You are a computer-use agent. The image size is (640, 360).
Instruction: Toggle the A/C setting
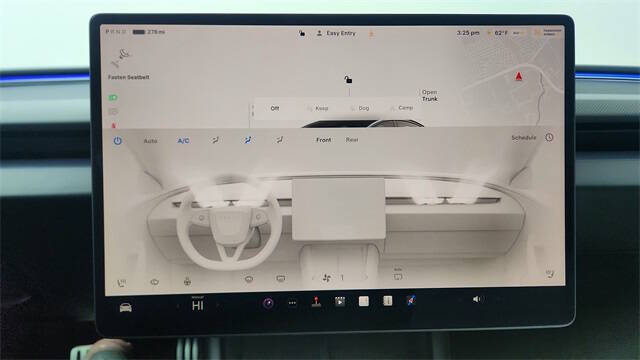click(183, 141)
